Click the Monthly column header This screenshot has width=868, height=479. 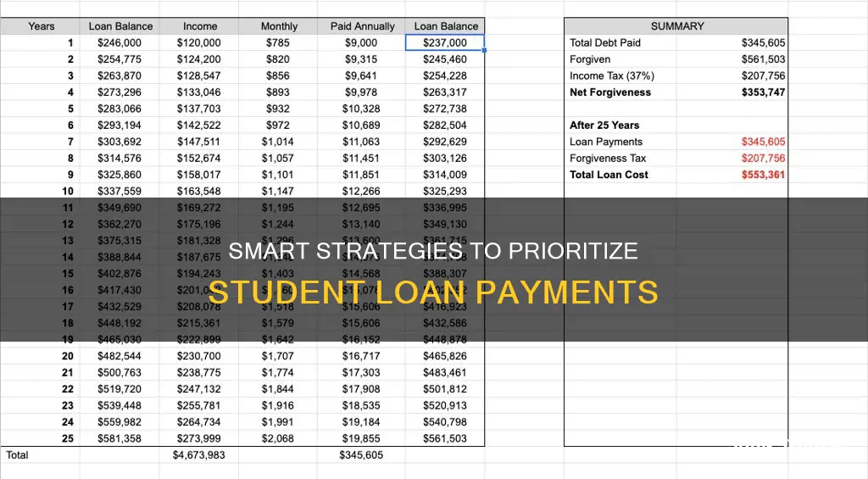tap(279, 26)
